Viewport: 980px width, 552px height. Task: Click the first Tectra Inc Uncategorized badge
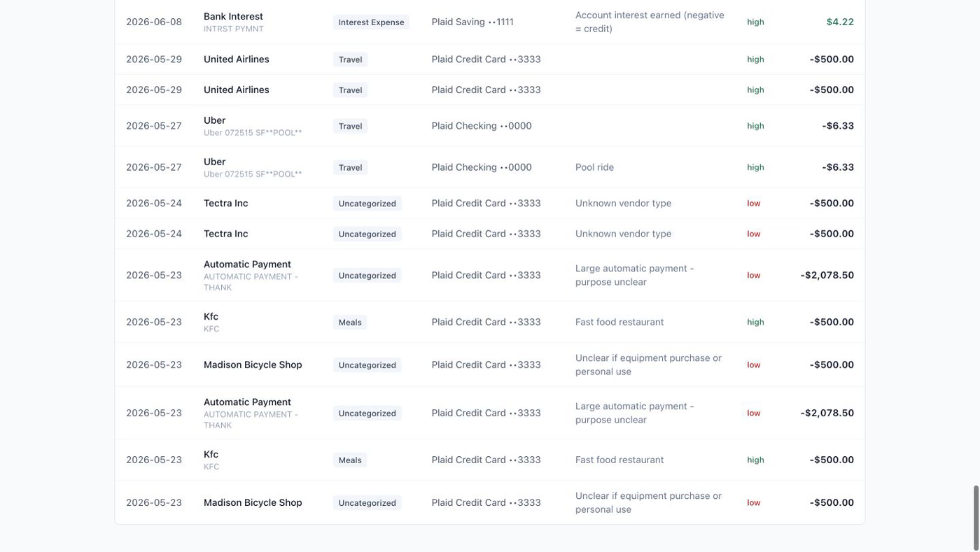pos(367,204)
